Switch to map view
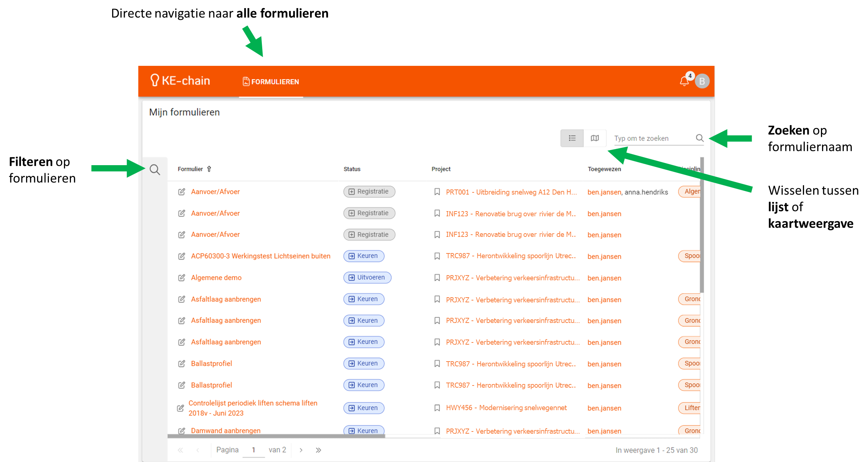 point(595,138)
